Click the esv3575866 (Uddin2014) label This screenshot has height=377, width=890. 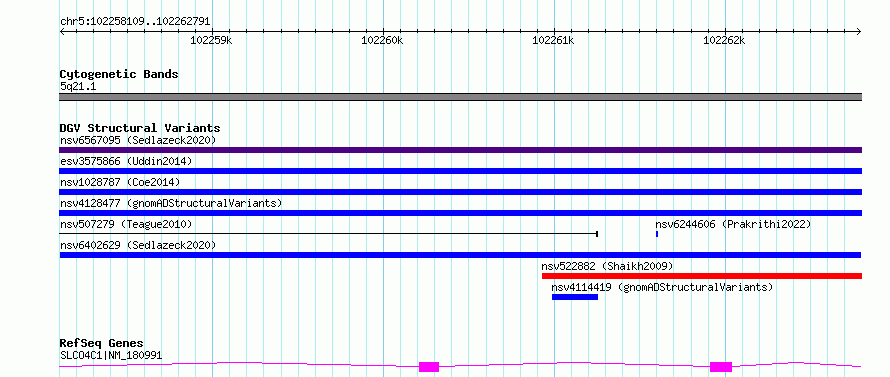pos(126,161)
